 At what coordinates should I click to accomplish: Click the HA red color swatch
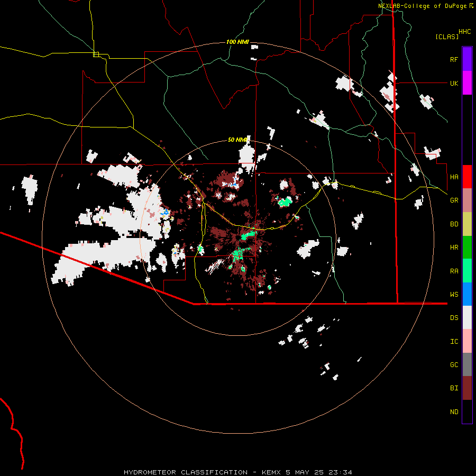click(x=467, y=177)
